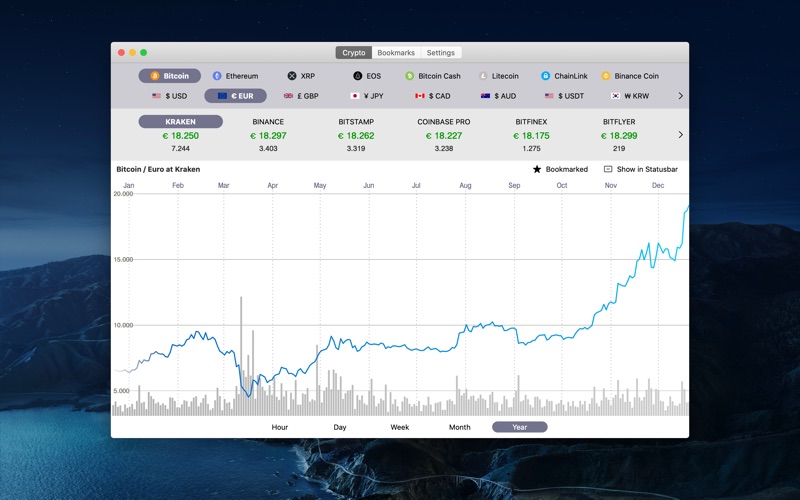Click the Bookmarked star icon
Image resolution: width=800 pixels, height=500 pixels.
pyautogui.click(x=537, y=169)
